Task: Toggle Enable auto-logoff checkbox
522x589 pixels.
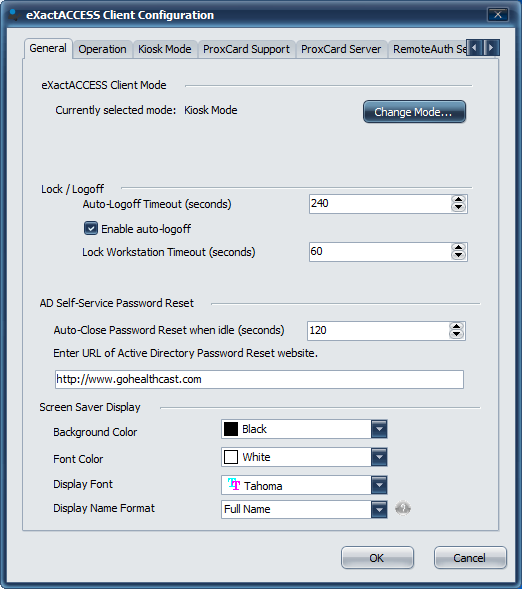Action: pos(91,228)
